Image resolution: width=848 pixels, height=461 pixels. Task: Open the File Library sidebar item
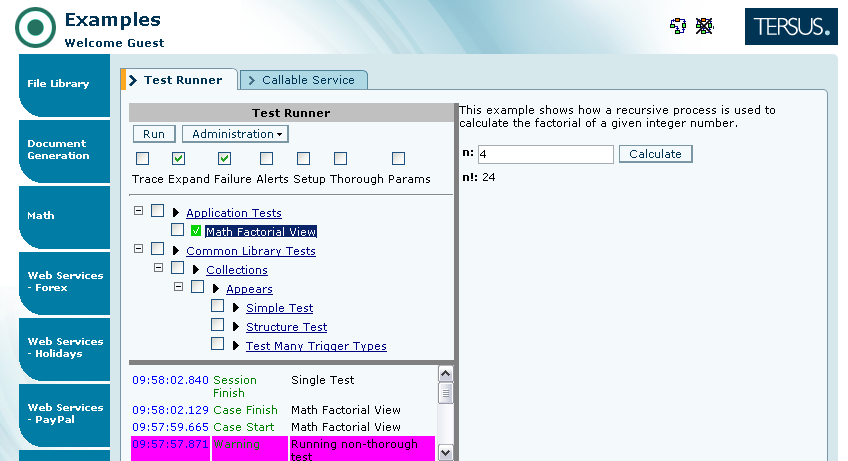pyautogui.click(x=58, y=84)
